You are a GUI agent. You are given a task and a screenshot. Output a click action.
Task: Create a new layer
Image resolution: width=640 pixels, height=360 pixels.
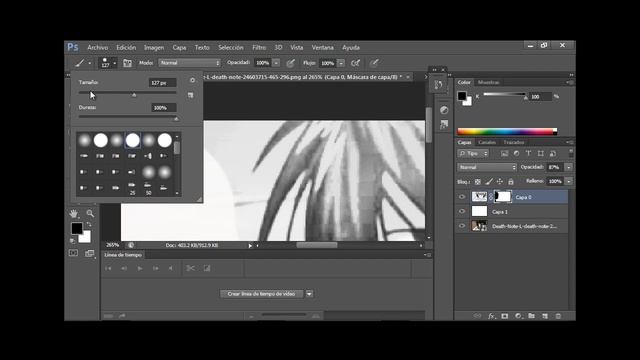pyautogui.click(x=545, y=316)
